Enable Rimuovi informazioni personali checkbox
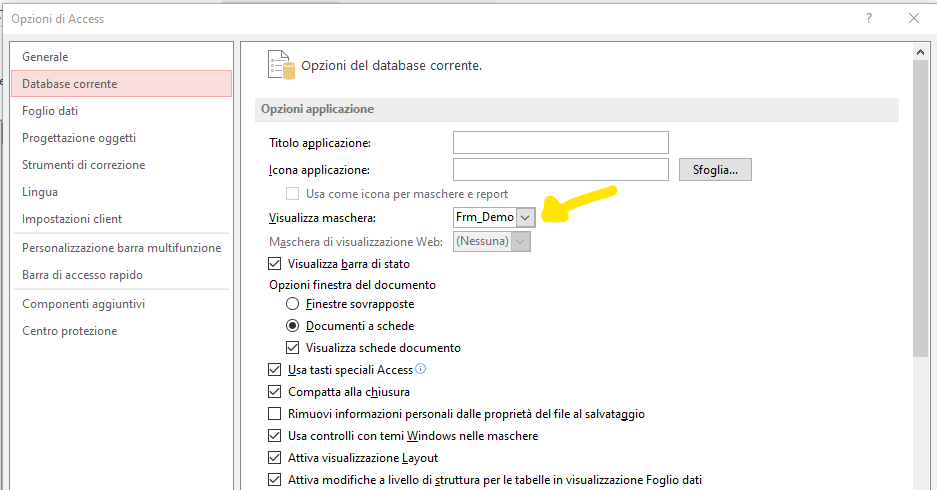The height and width of the screenshot is (490, 937). pyautogui.click(x=275, y=414)
